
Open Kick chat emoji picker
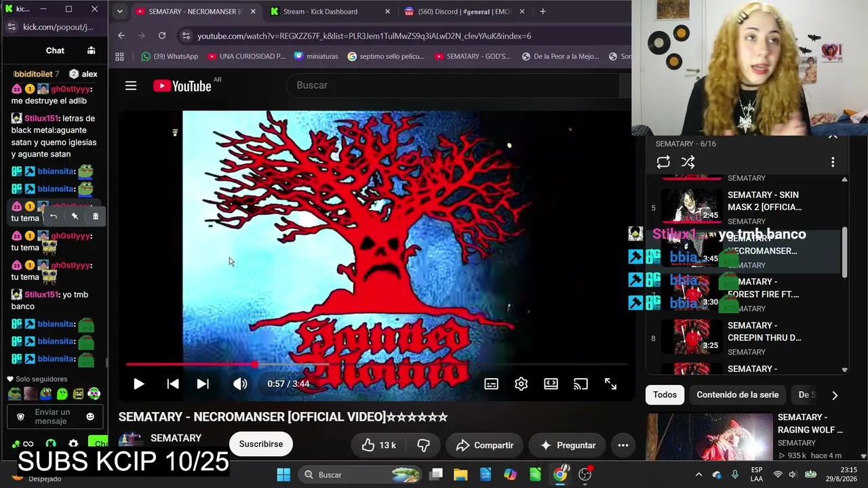[x=90, y=416]
